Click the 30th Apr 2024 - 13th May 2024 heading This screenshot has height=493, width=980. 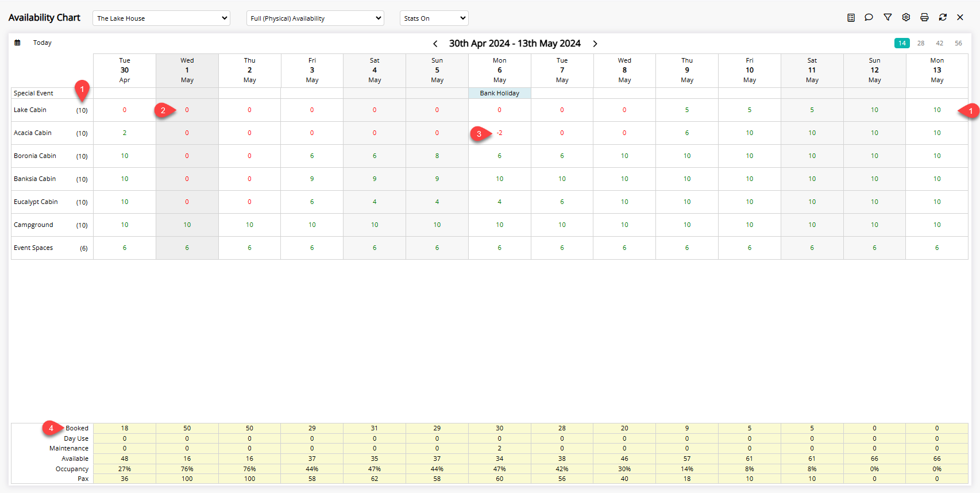pos(515,44)
